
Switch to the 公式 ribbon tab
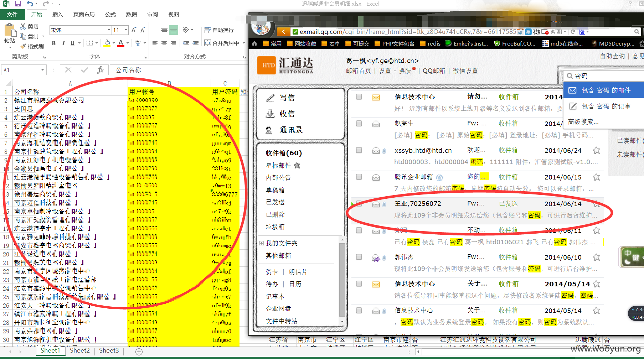pos(110,14)
